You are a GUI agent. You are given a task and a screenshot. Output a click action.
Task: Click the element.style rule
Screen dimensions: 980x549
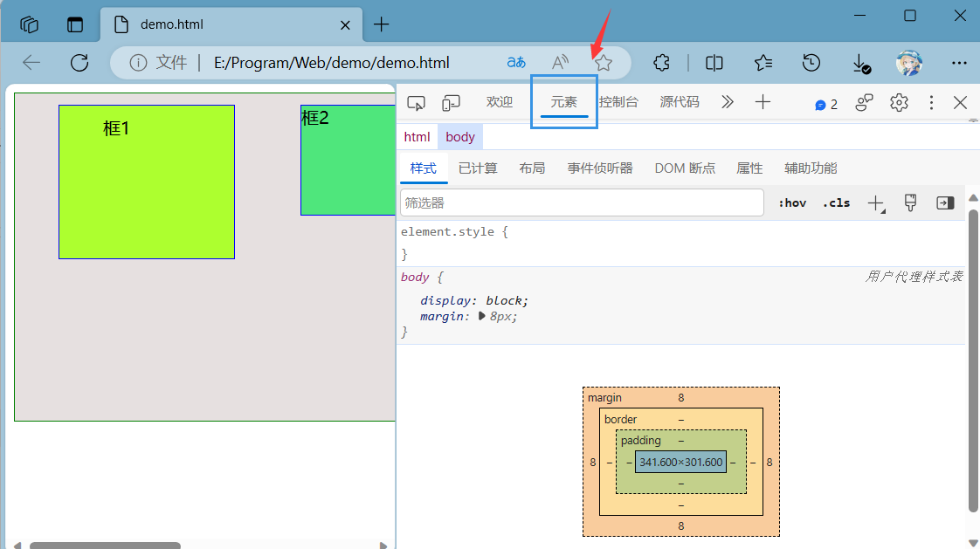(x=454, y=231)
